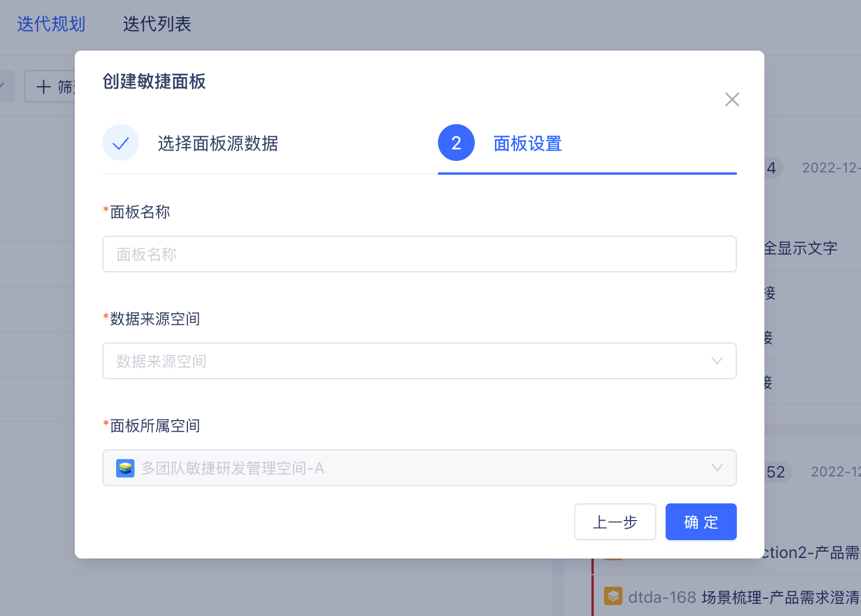861x616 pixels.
Task: Switch to the 迭代列表 tab
Action: tap(157, 24)
